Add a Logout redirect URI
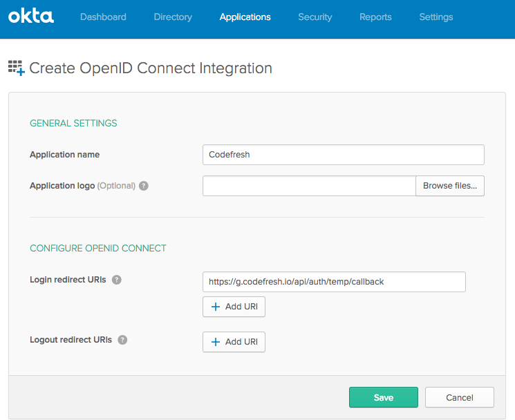The image size is (515, 420). tap(234, 342)
